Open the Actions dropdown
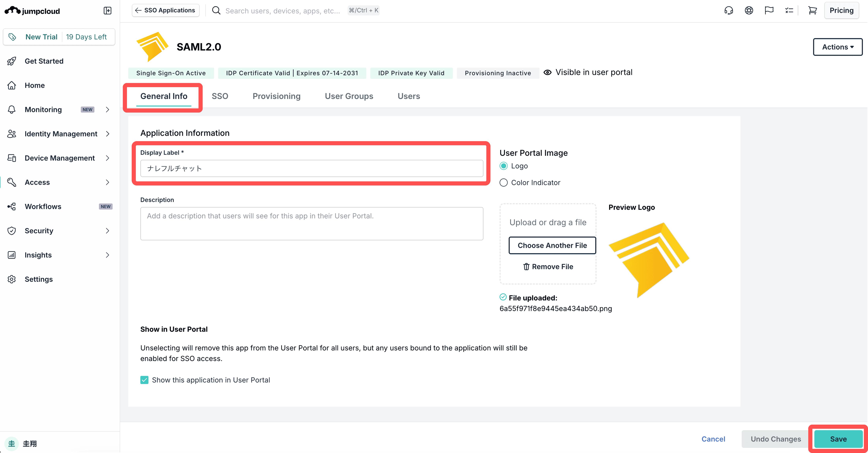This screenshot has height=453, width=868. pos(838,47)
